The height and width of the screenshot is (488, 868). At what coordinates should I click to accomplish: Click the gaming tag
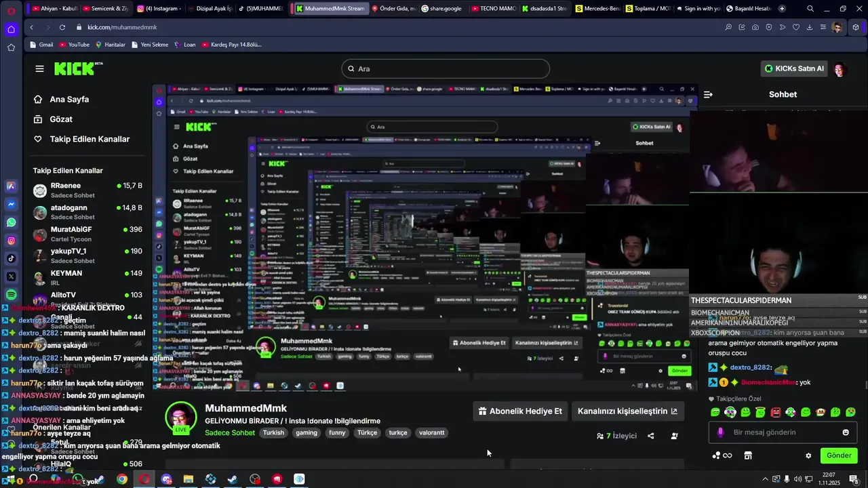click(x=307, y=432)
